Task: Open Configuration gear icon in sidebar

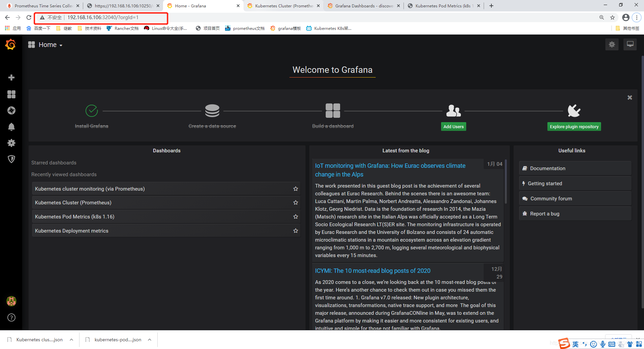Action: [x=11, y=143]
